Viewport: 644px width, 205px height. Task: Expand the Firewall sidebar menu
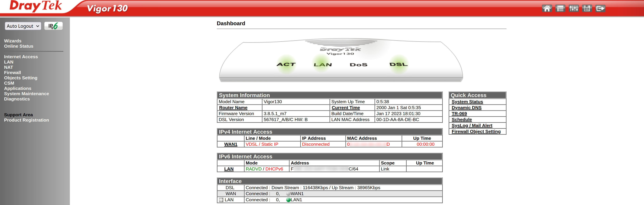pos(12,72)
